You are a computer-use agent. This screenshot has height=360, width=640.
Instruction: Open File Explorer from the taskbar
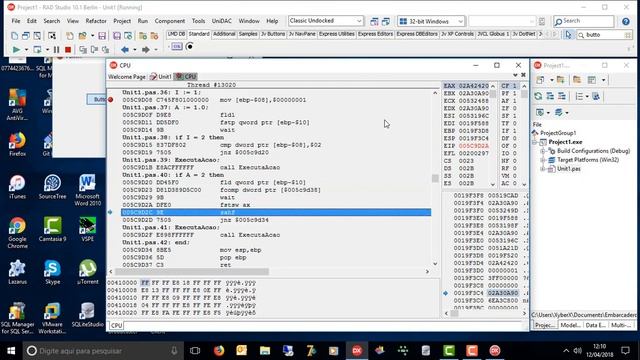(x=265, y=351)
